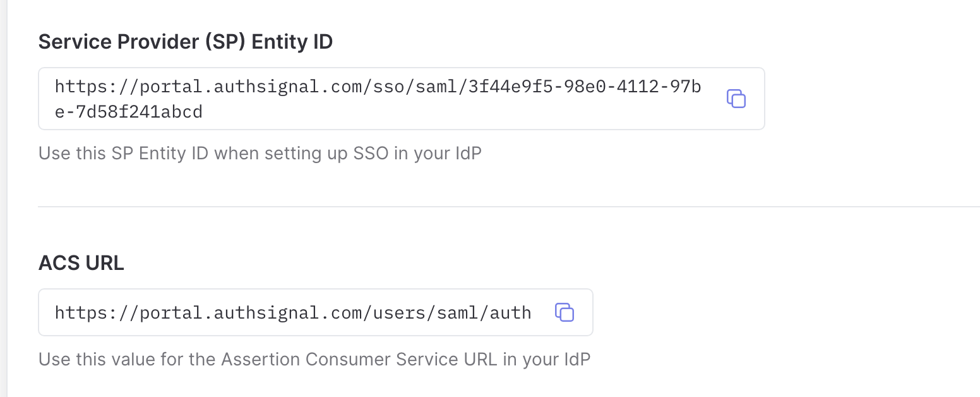Click the word 'IdP' in Entity ID hint
980x397 pixels.
(x=469, y=154)
